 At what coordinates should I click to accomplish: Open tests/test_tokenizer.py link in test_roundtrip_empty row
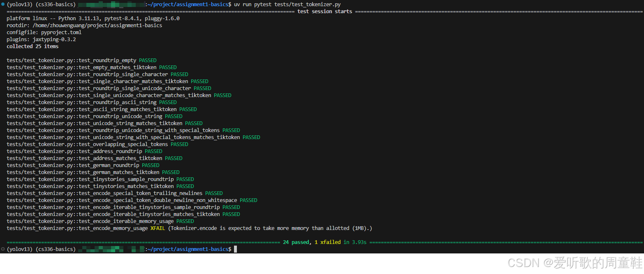(40, 60)
